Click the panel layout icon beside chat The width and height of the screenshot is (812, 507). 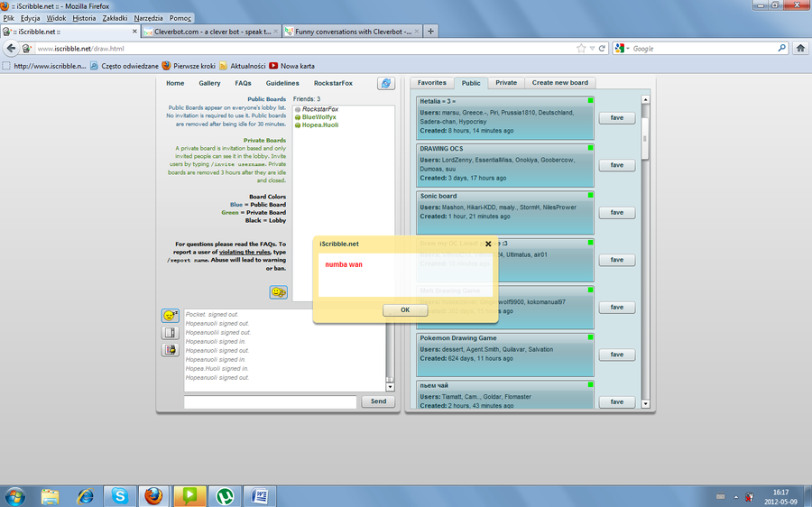pos(170,333)
